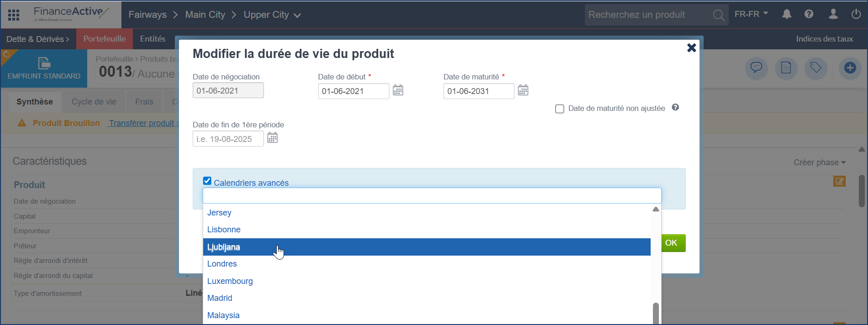The image size is (868, 325).
Task: Enable Date de maturité non ajustée checkbox
Action: coord(560,109)
